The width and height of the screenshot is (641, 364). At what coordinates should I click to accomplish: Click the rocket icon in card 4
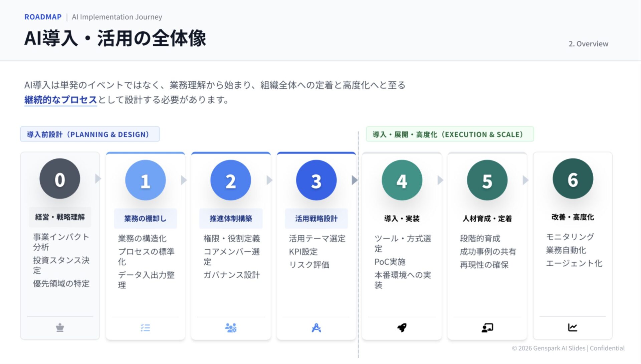point(402,328)
